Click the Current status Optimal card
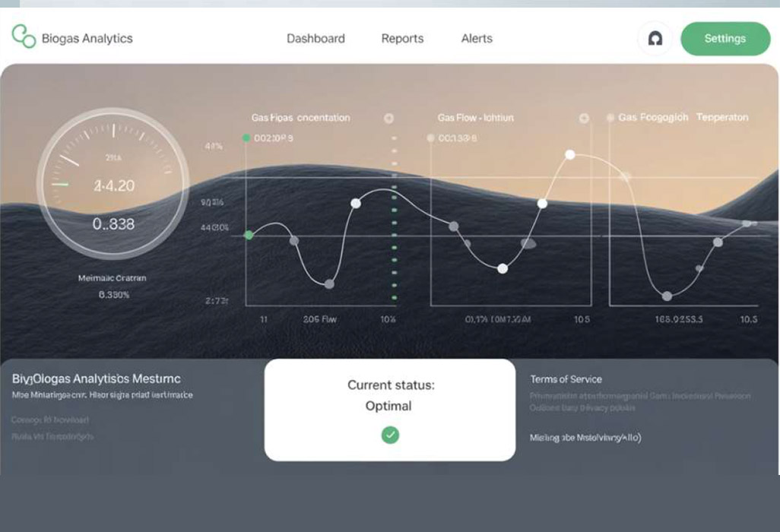Screen dimensions: 780x532 click(389, 410)
